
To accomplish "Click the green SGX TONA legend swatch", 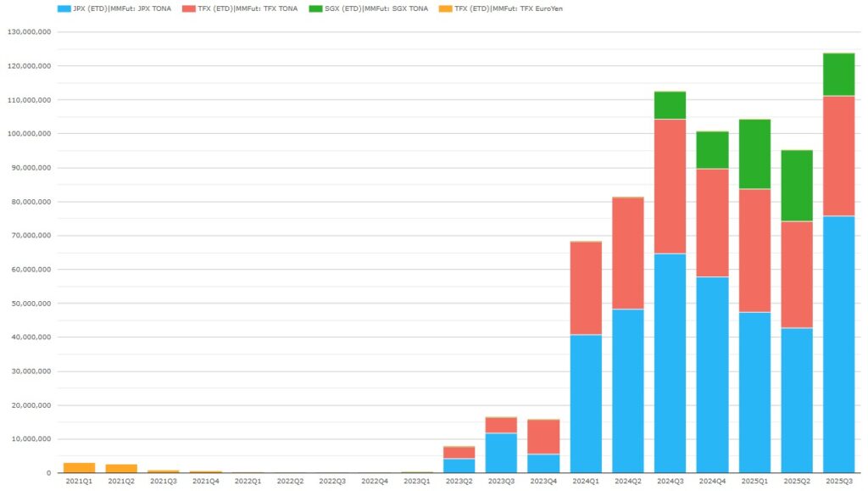I will coord(314,8).
